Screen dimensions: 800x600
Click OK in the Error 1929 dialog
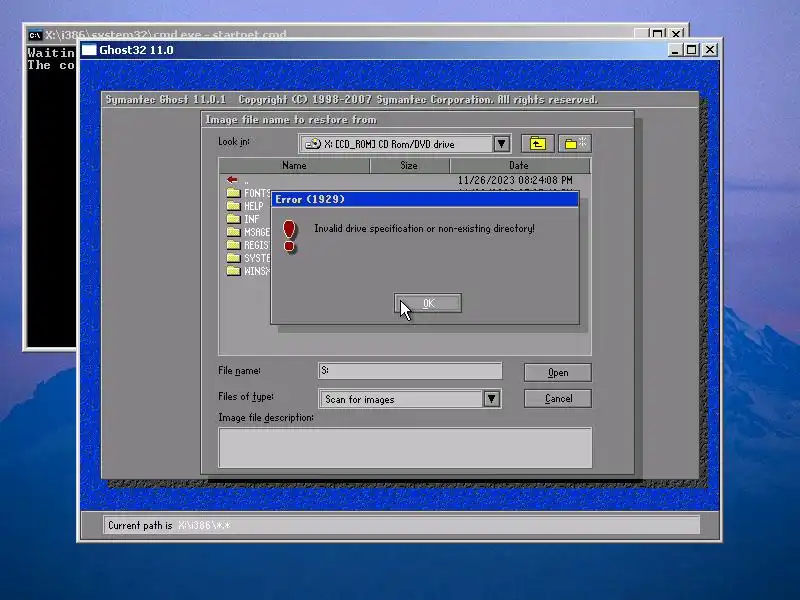point(428,303)
